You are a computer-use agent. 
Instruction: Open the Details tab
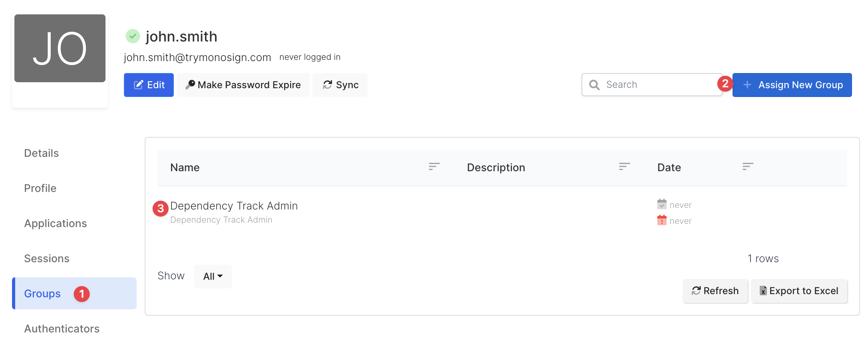click(x=42, y=153)
